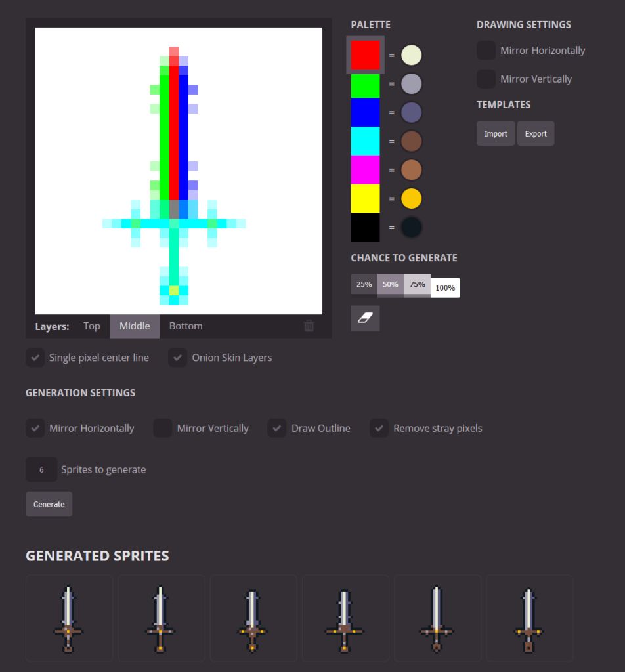Open the Bottom layer tab
This screenshot has height=672, width=625.
[x=185, y=325]
